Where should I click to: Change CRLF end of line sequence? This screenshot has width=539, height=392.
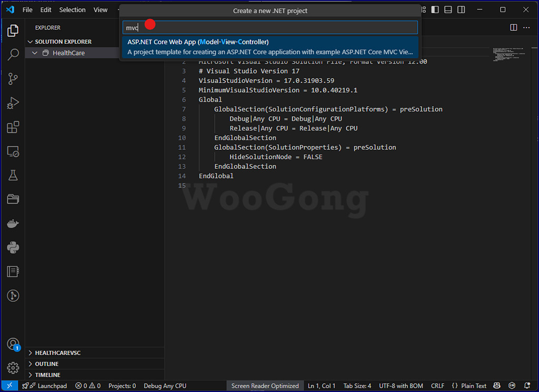437,386
